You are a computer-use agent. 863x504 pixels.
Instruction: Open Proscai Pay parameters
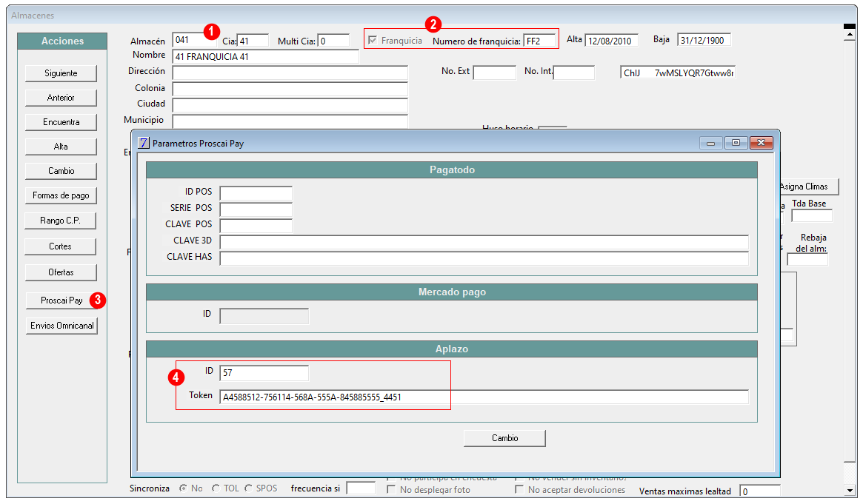click(61, 300)
